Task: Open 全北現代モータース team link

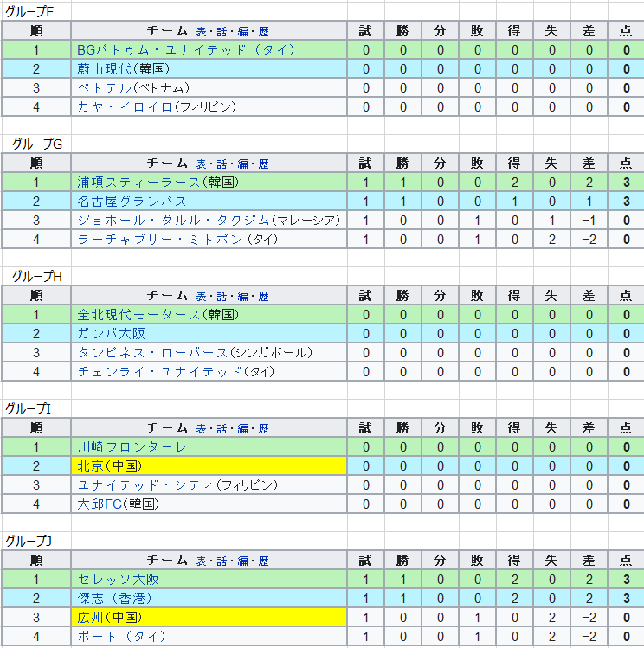Action: [138, 315]
